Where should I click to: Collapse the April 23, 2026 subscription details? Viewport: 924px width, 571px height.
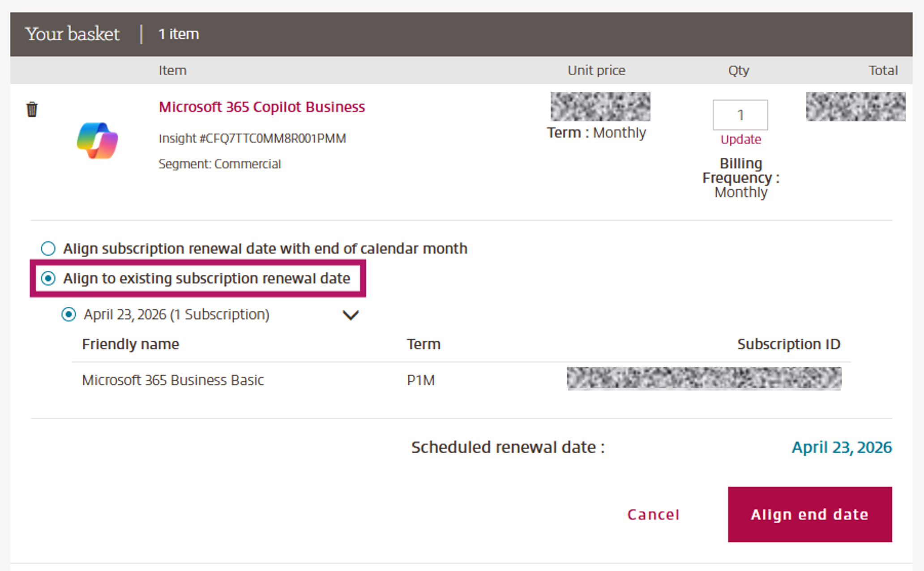pyautogui.click(x=351, y=315)
